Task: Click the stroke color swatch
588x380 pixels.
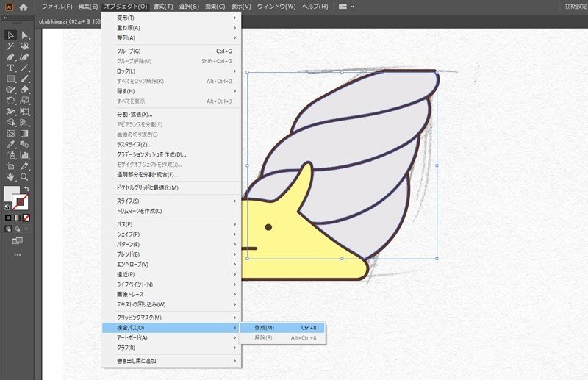Action: point(21,203)
